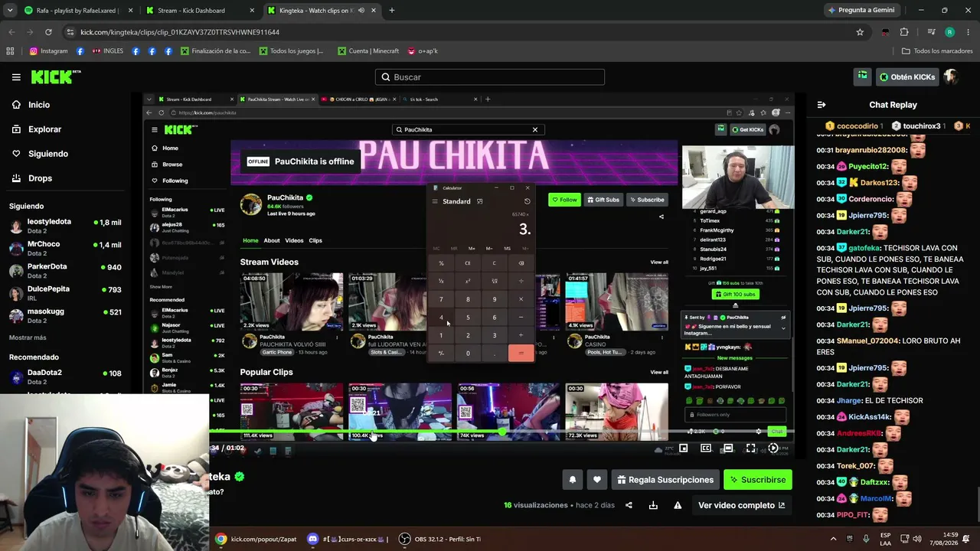The image size is (980, 551).
Task: Enable picture-in-picture on the clip player
Action: pyautogui.click(x=684, y=448)
